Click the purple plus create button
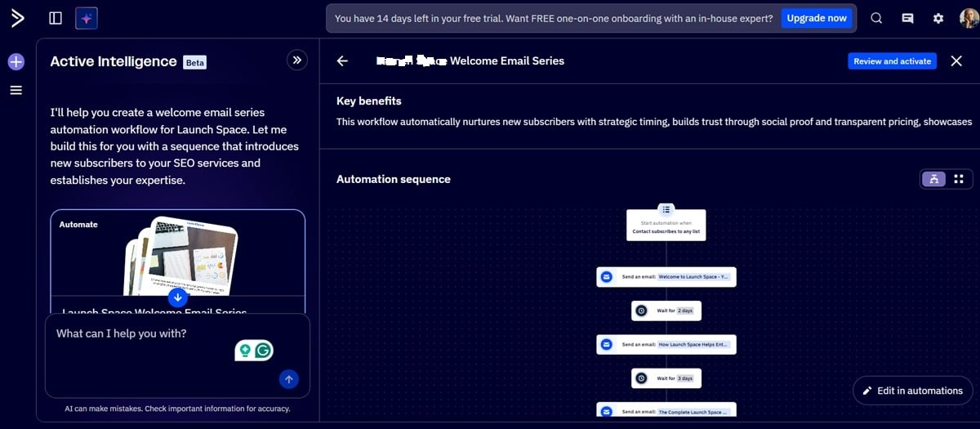 click(x=16, y=61)
